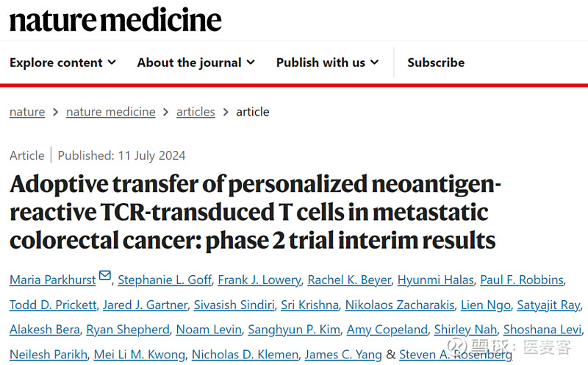Select author Rachel K. Beyer

click(348, 280)
